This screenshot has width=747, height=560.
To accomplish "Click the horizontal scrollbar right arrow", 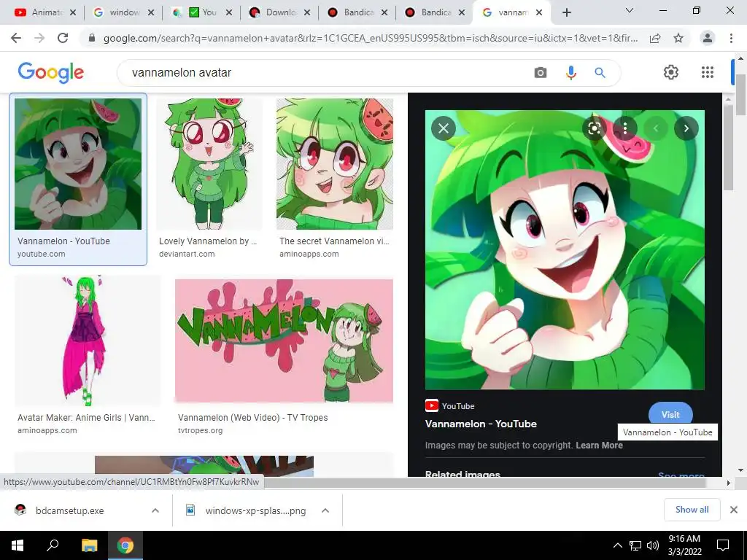I will click(727, 483).
